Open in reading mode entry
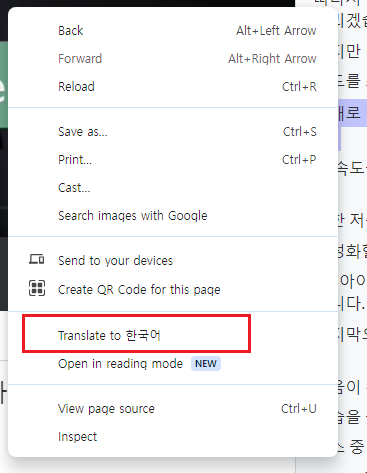Screen dimensions: 367x473 point(173,364)
